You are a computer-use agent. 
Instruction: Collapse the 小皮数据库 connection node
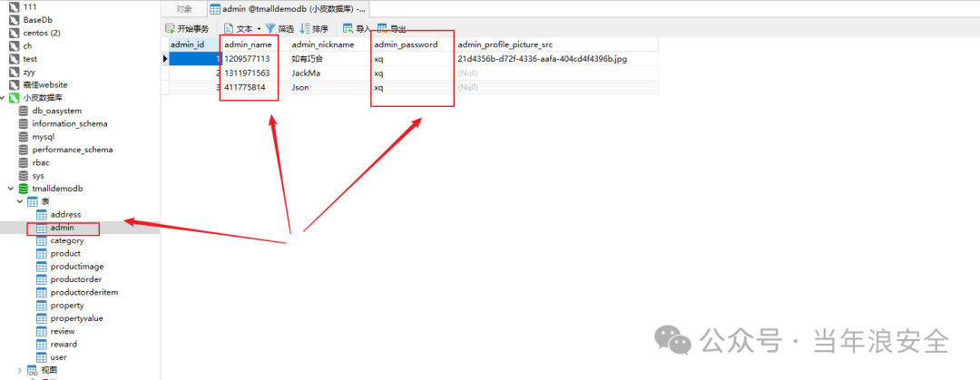point(5,98)
